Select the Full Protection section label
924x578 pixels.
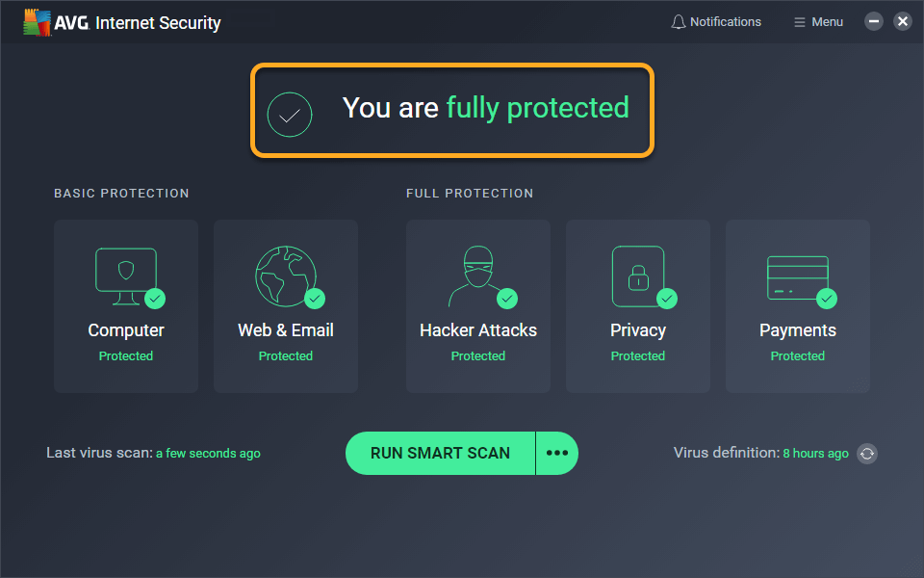click(x=470, y=193)
